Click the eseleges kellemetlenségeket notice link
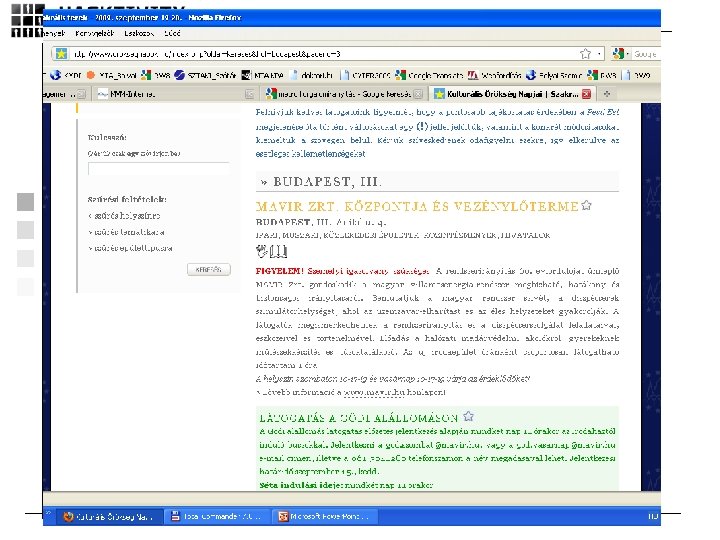720x540 pixels. (310, 154)
